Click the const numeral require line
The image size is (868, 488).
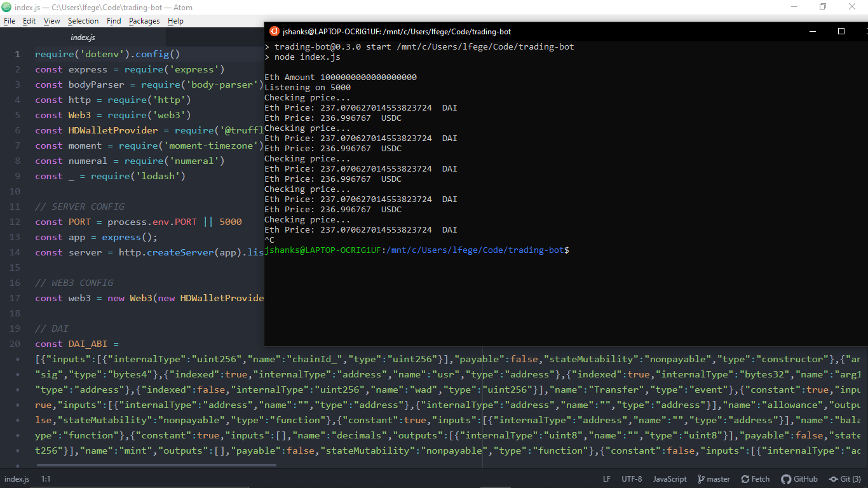tap(130, 161)
